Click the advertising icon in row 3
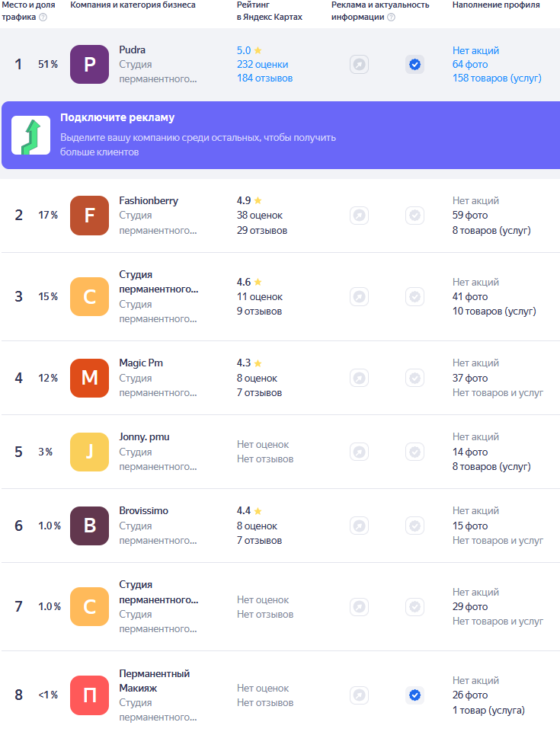560x735 pixels. point(360,297)
